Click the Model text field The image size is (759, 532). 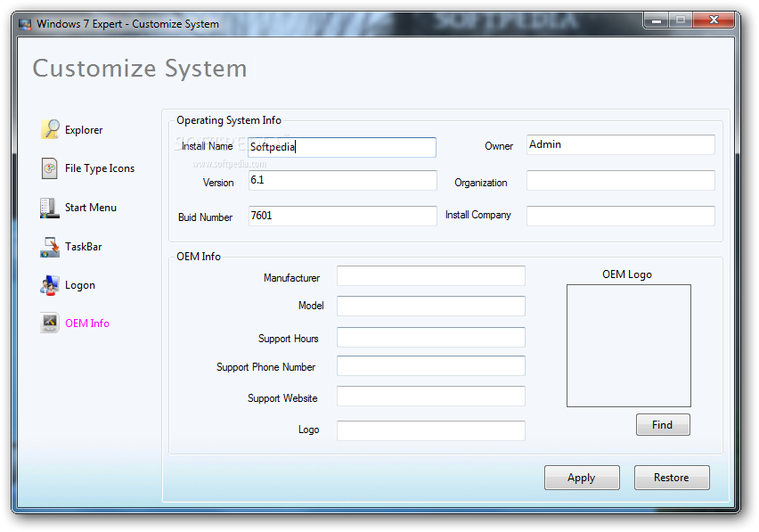tap(431, 306)
